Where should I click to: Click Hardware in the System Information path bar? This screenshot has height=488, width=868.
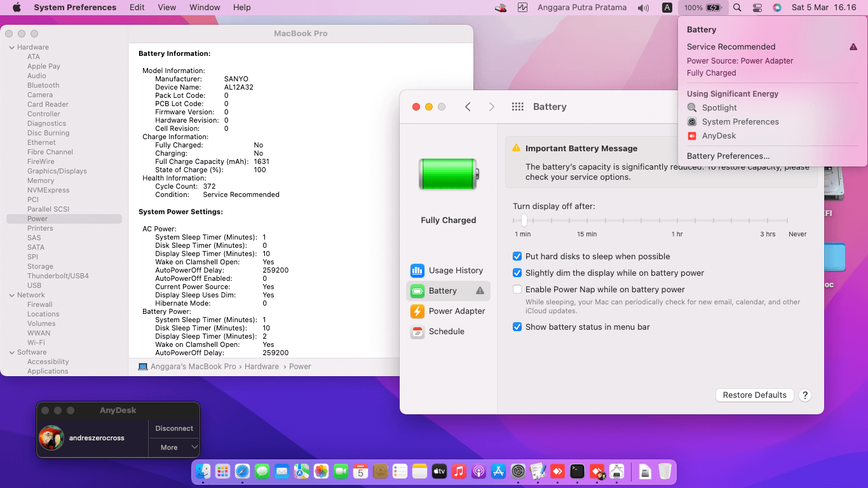click(x=262, y=367)
